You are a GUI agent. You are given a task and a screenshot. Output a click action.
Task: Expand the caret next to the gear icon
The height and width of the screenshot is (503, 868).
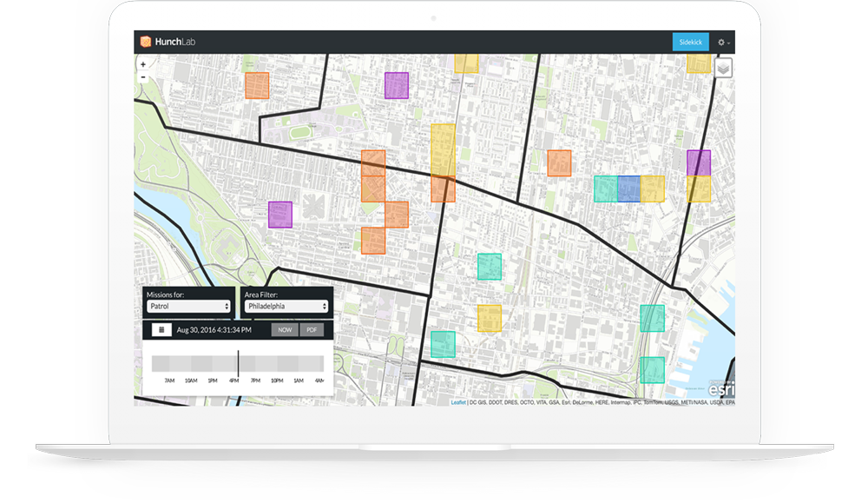(730, 43)
